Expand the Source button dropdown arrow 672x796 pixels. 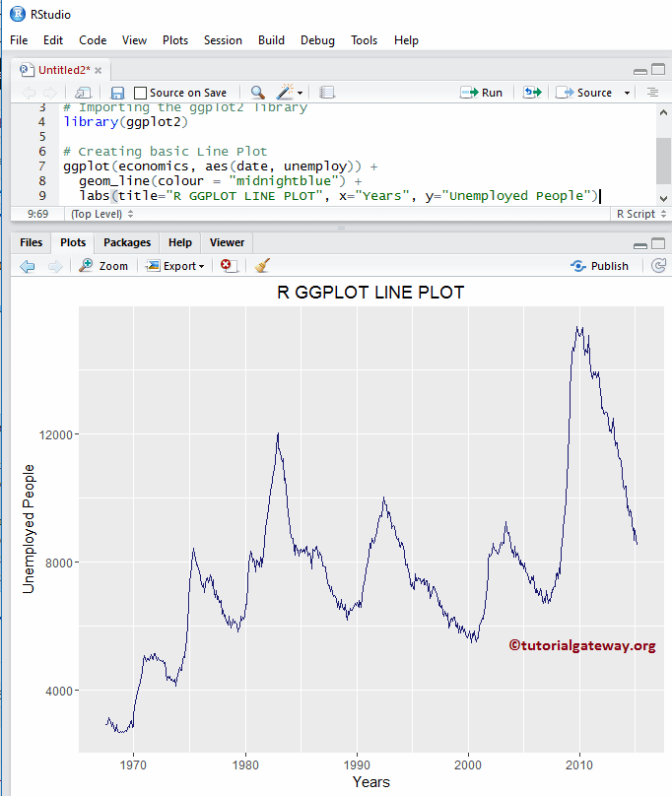(x=627, y=93)
